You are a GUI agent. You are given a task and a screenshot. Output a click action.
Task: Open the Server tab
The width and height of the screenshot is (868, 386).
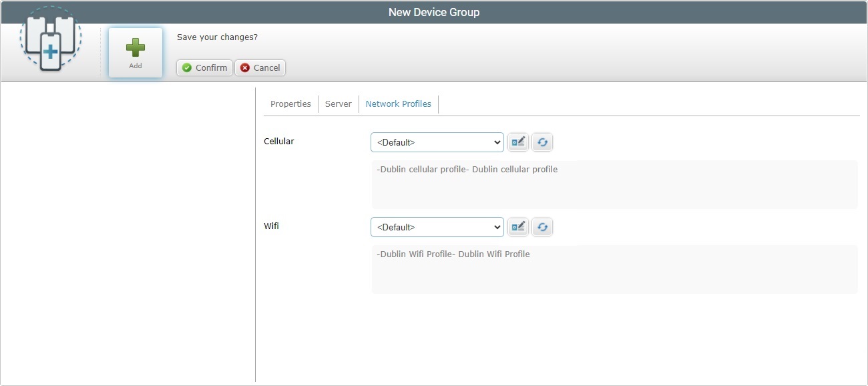[339, 104]
